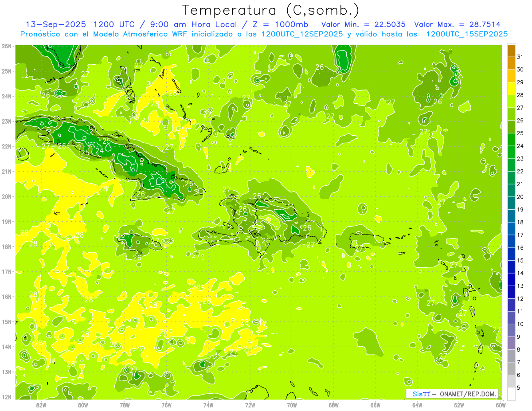Click the 82W longitude axis label
This screenshot has height=411, width=532.
41,404
